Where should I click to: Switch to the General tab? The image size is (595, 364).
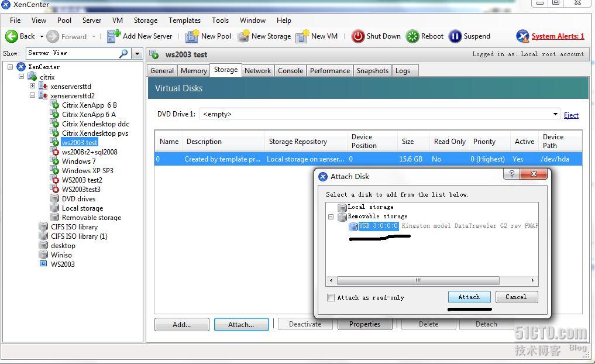tap(162, 71)
